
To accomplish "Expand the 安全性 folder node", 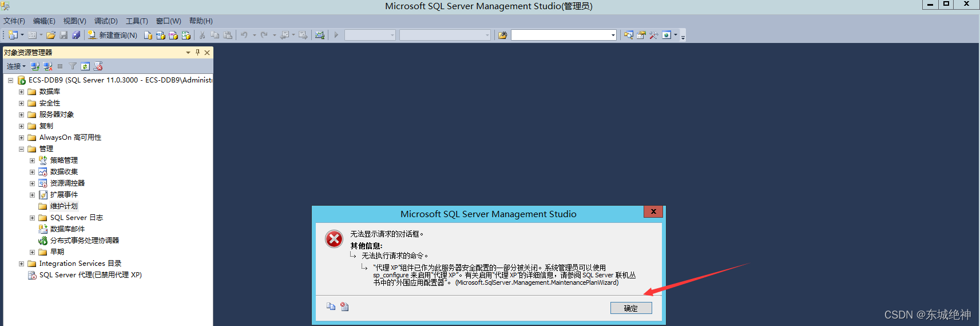I will tap(21, 103).
